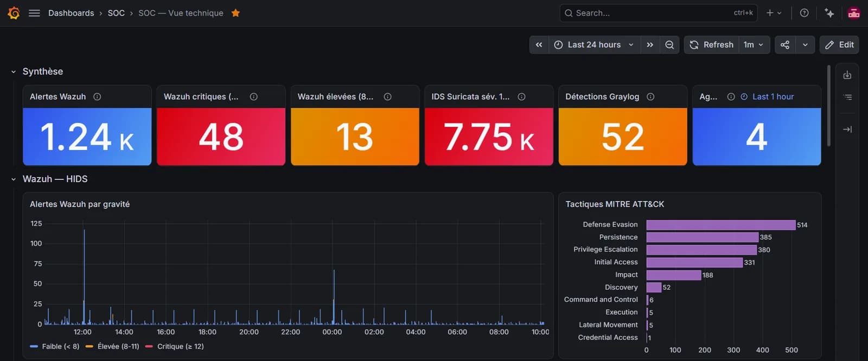Show info for Alertes Wazuh panel
This screenshot has height=361, width=868.
pyautogui.click(x=97, y=96)
